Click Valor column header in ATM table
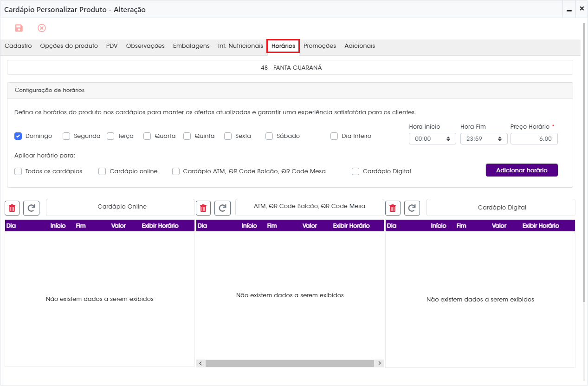Screen dimensions: 588x386 click(x=310, y=226)
